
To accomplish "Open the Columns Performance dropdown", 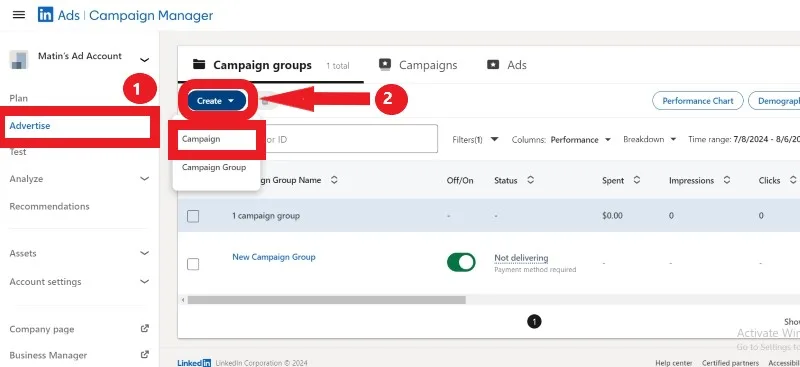I will pos(561,139).
